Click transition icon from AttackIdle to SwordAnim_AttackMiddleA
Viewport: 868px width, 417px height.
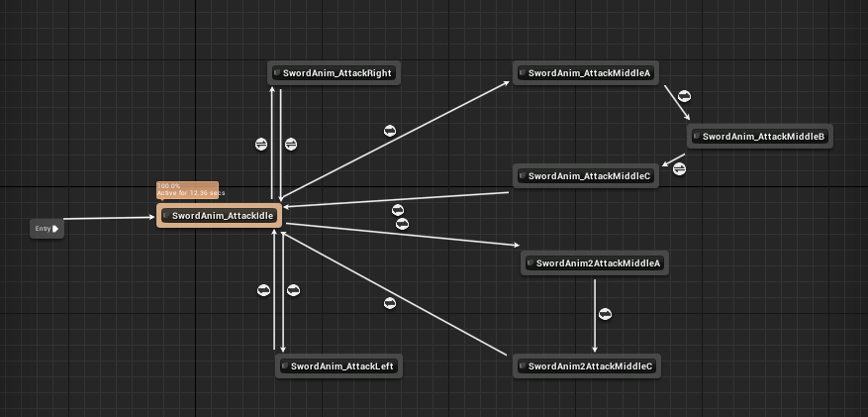390,132
